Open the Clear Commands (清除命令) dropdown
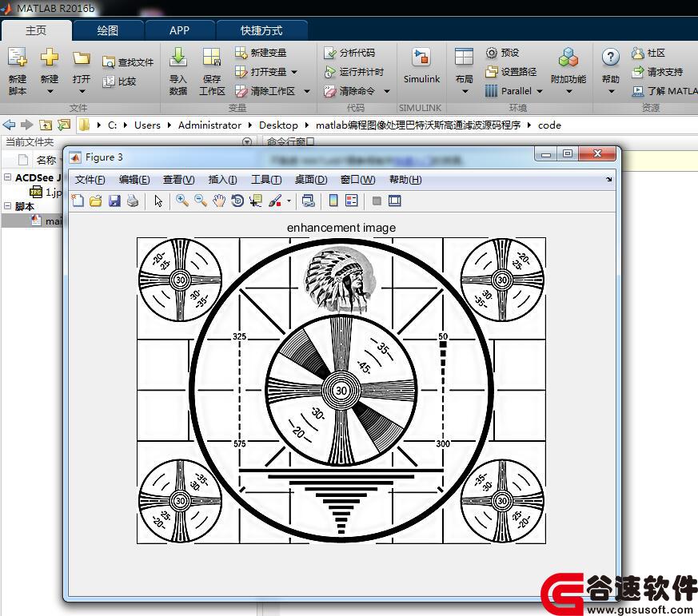Screen dimensions: 698x616 [x=387, y=91]
